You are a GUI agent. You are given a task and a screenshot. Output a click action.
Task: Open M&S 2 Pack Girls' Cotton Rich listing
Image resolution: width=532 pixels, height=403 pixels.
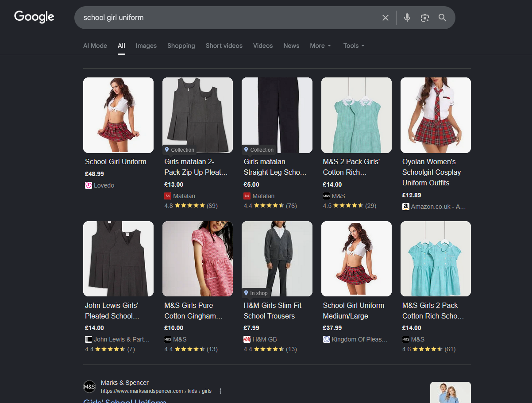pos(351,167)
